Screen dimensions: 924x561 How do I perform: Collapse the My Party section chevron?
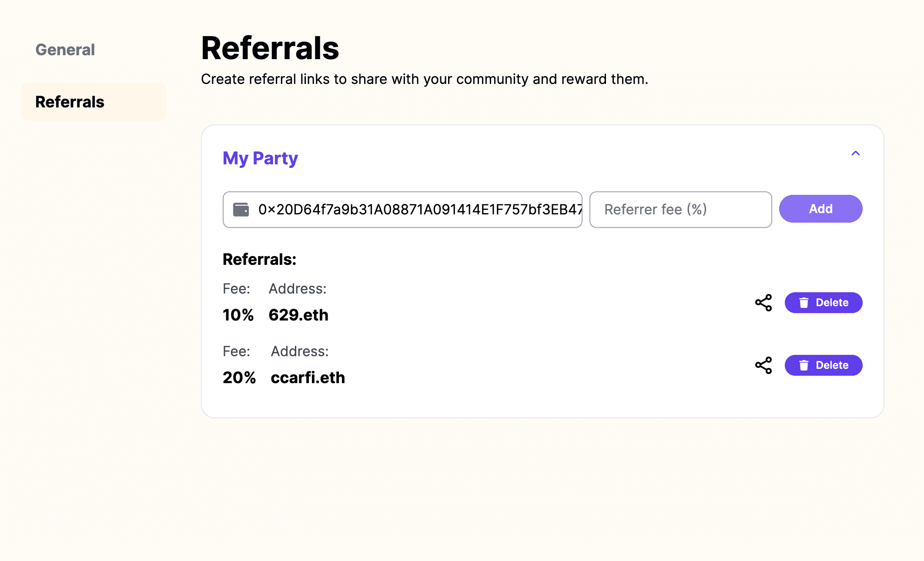(x=855, y=153)
